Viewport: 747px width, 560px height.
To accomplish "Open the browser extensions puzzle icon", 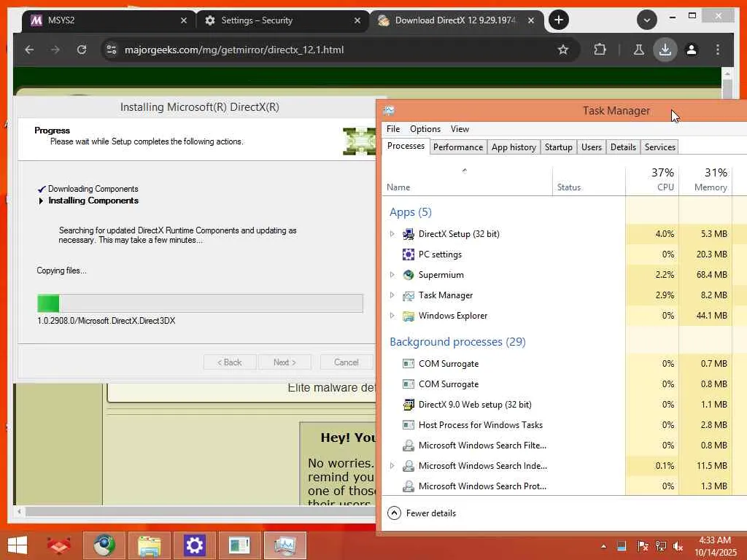I will (600, 50).
